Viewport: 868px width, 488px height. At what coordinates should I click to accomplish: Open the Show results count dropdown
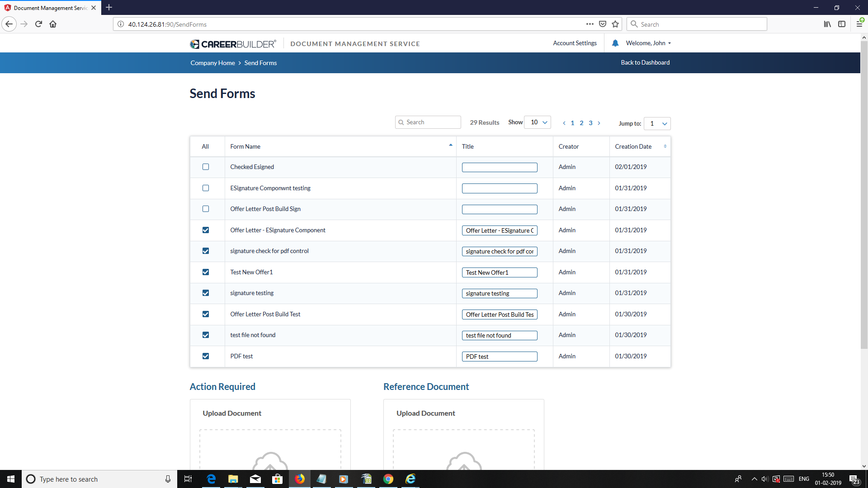click(538, 122)
